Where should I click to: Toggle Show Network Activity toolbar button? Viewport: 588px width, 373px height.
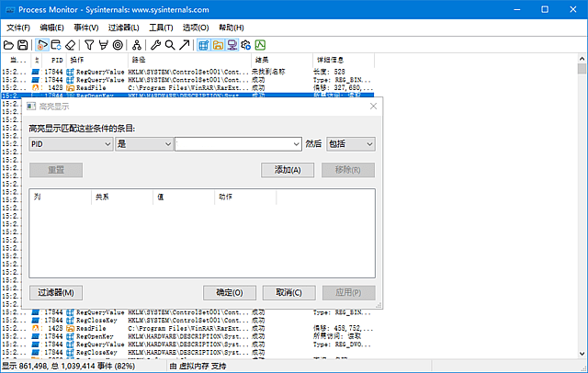coord(232,45)
